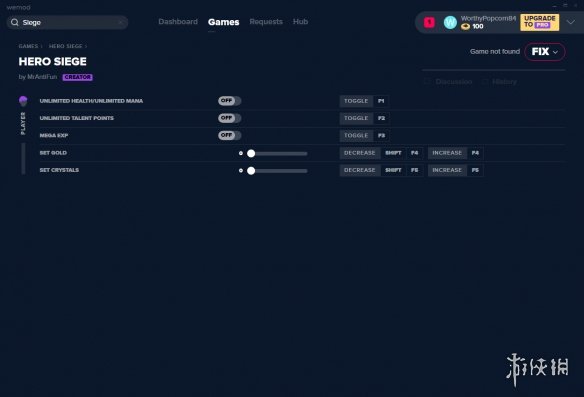The width and height of the screenshot is (584, 397).
Task: Click the Upgrade to Pro button
Action: (539, 22)
